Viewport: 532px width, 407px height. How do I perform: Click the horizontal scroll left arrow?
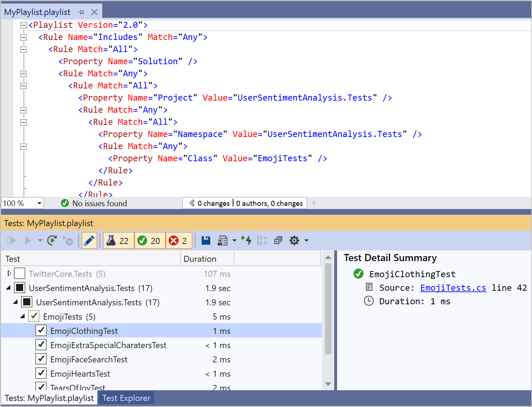[313, 203]
